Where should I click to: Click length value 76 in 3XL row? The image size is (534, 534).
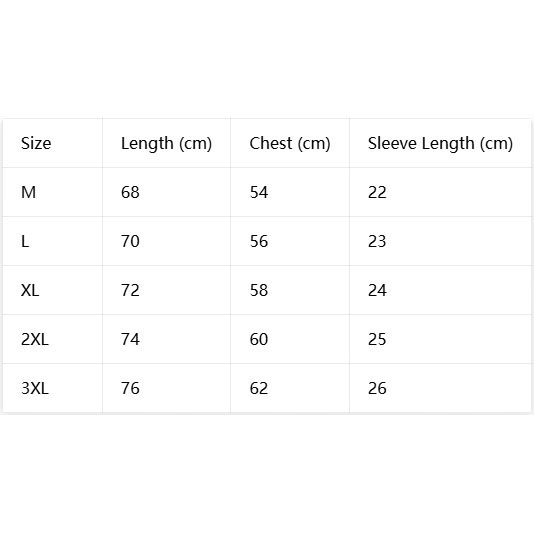coord(130,389)
